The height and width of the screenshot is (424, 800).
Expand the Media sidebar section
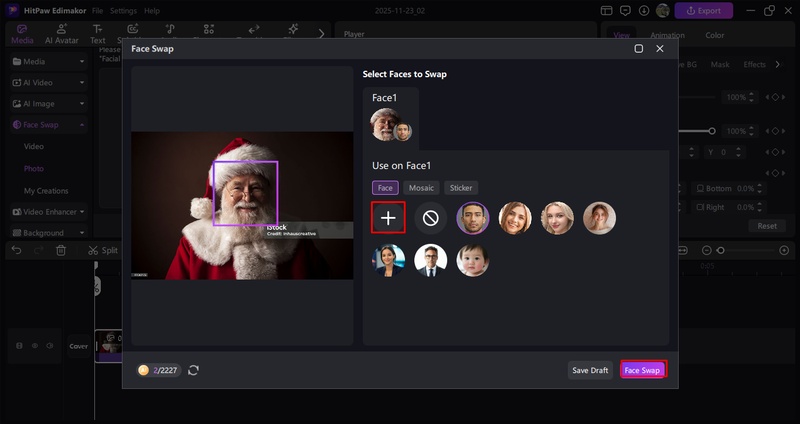(48, 61)
